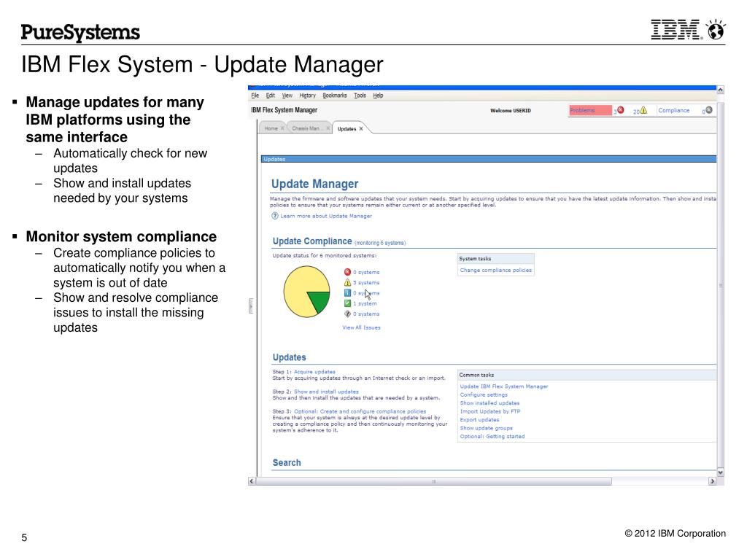This screenshot has height=560, width=747.
Task: Select the Updates tab
Action: click(347, 129)
